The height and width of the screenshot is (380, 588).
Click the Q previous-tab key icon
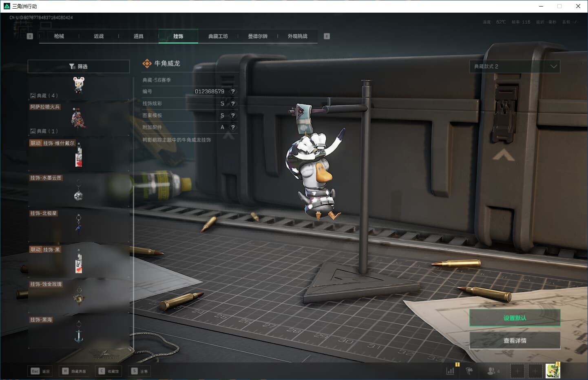click(30, 36)
